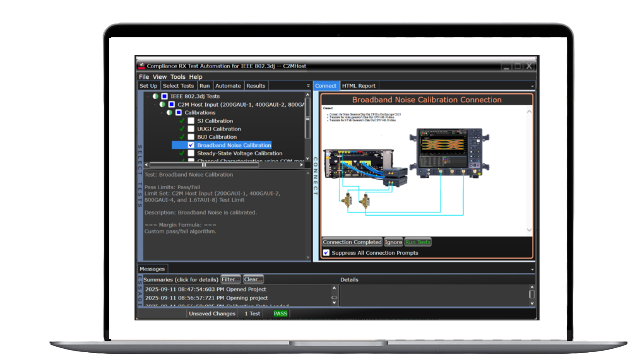Viewport: 644px width, 362px height.
Task: Select the Steady-State Voltage Calibration row
Action: (240, 153)
